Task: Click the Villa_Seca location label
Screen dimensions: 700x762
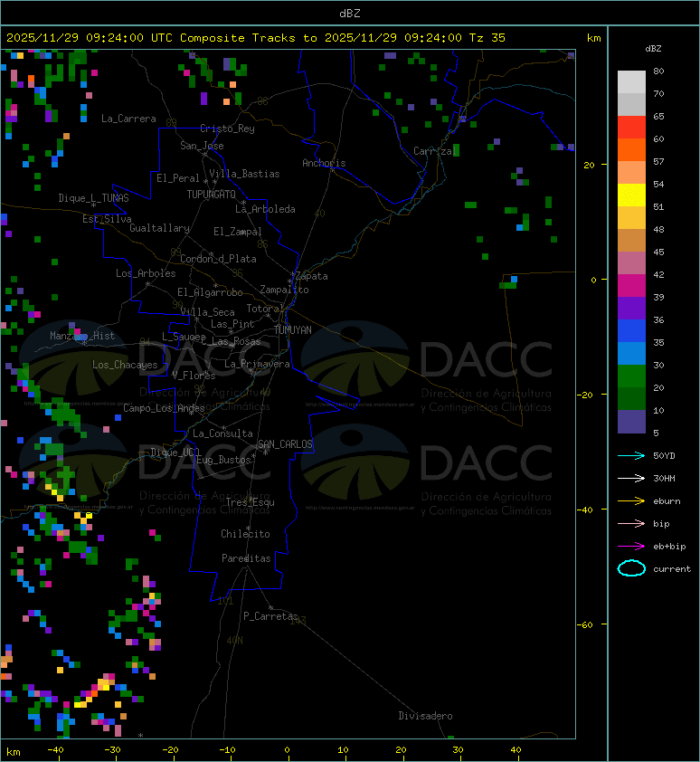Action: pos(207,312)
